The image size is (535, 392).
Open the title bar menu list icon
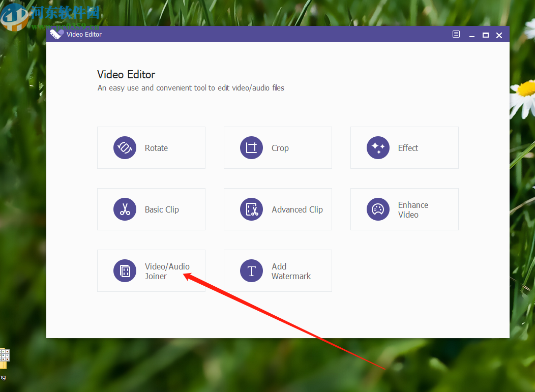[456, 34]
